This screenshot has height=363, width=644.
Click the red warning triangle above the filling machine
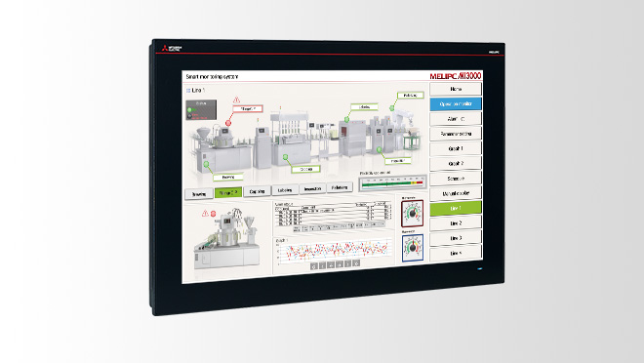pos(236,100)
